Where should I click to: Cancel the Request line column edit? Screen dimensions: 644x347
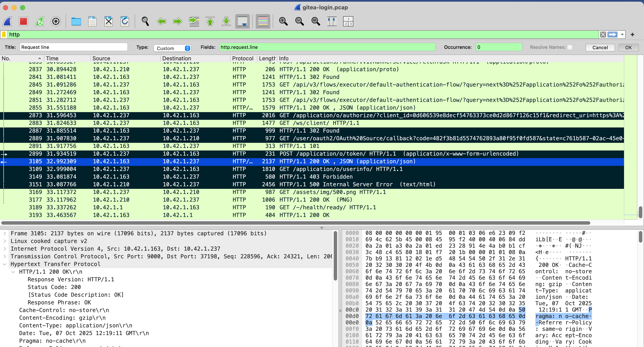pyautogui.click(x=600, y=48)
